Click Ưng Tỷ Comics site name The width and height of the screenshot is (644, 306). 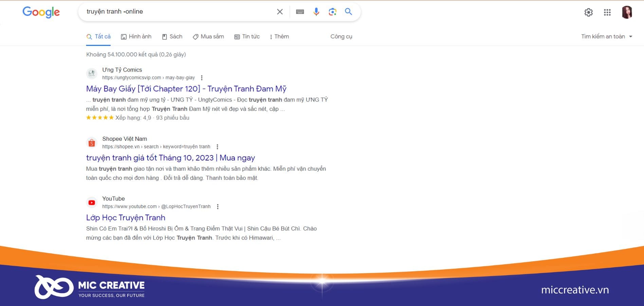coord(122,70)
